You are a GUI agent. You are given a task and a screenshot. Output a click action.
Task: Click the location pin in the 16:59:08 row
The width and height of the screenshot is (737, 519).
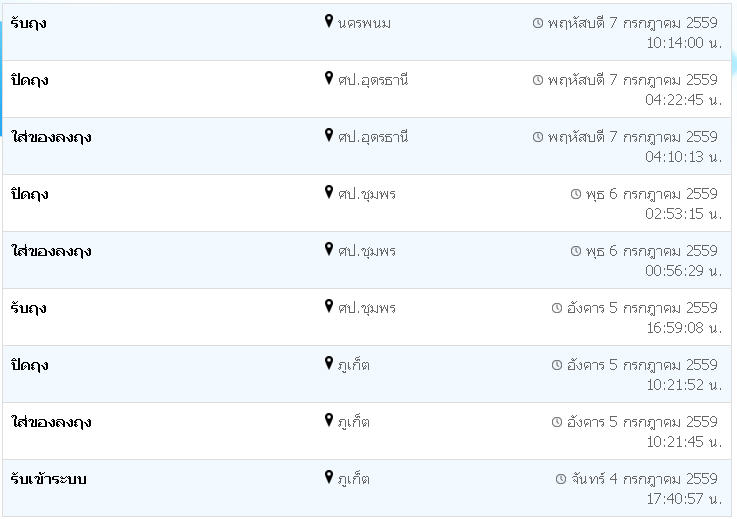coord(329,307)
